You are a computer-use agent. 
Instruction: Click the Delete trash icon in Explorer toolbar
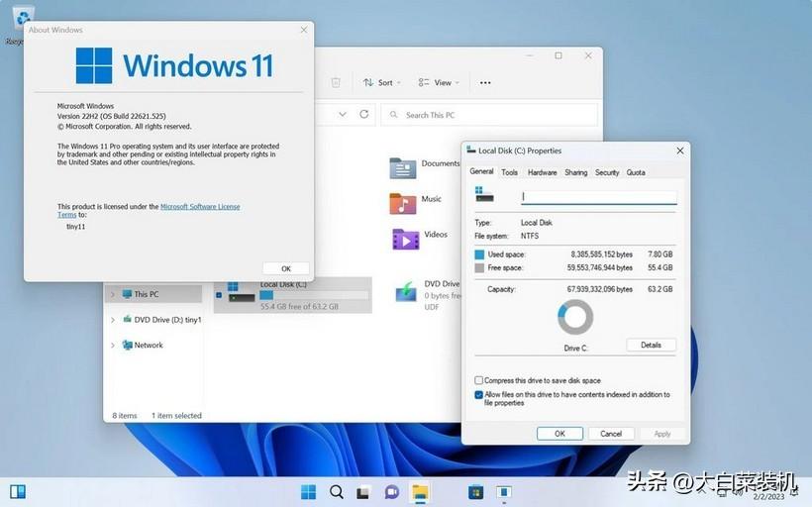pyautogui.click(x=336, y=82)
